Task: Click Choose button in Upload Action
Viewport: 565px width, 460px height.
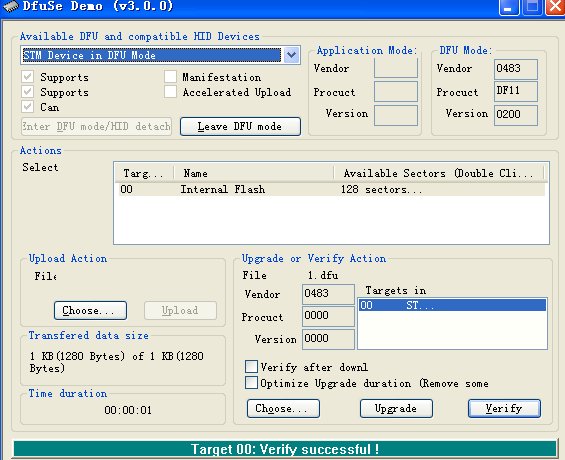Action: tap(90, 311)
